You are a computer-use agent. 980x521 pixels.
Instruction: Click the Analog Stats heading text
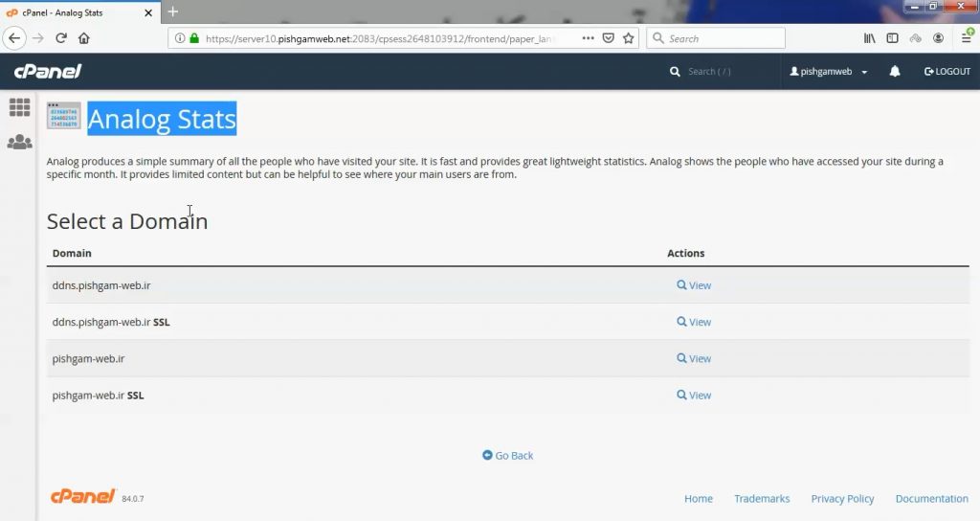coord(162,119)
